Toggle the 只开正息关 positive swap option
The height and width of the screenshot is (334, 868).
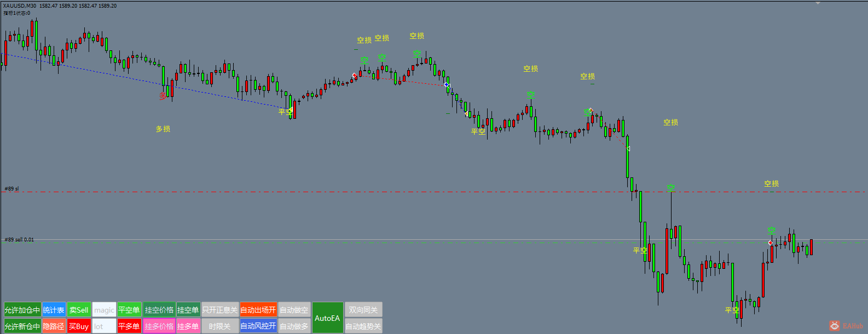[x=220, y=310]
